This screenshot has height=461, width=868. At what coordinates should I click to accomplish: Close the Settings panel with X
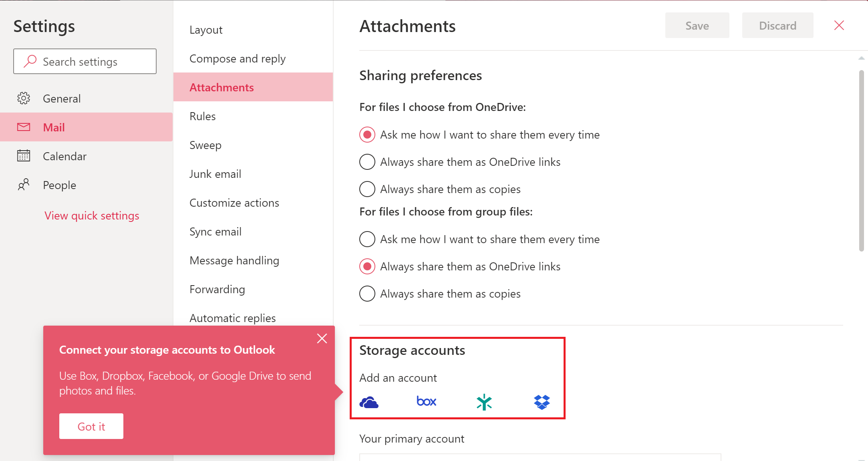click(x=839, y=26)
